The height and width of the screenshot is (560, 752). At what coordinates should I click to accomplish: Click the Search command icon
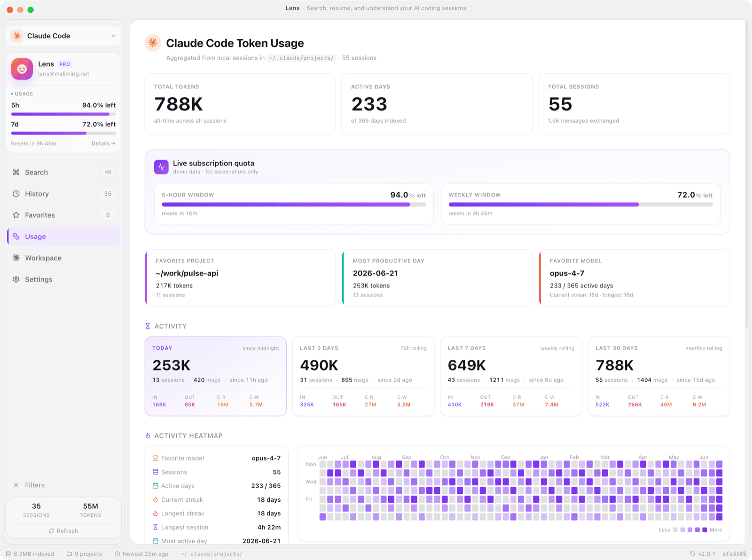pos(16,173)
